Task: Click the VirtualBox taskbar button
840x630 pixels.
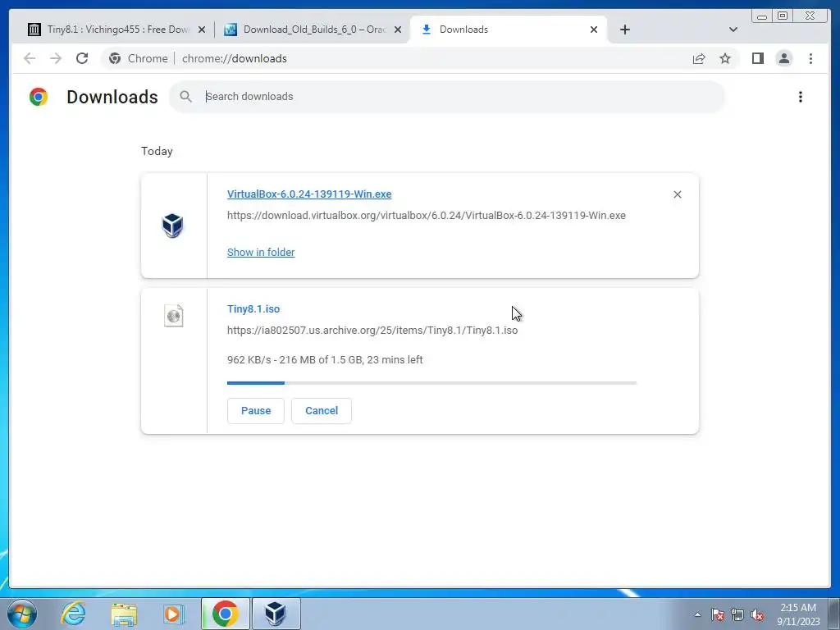Action: coord(276,614)
